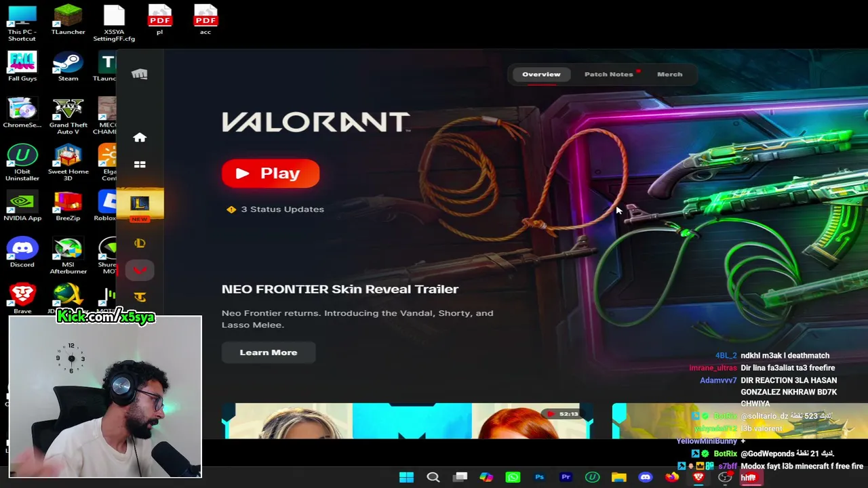Open the yellow news card thumbnail
This screenshot has width=868, height=488.
click(x=739, y=421)
